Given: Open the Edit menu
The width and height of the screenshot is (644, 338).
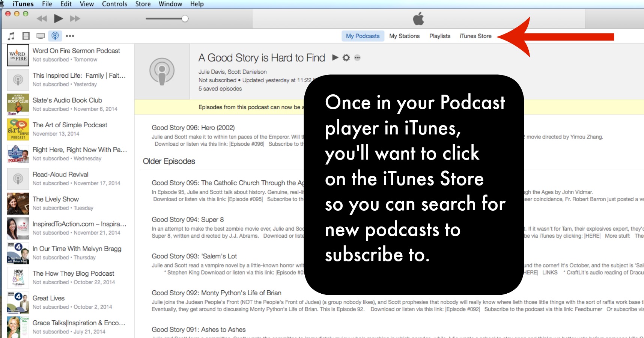Looking at the screenshot, I should (x=66, y=4).
